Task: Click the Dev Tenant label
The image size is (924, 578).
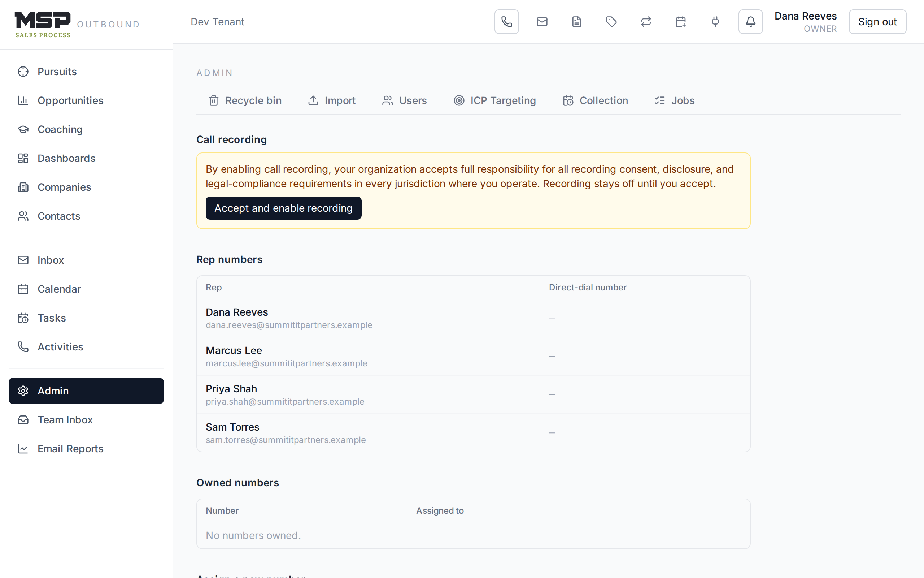Action: pos(217,22)
